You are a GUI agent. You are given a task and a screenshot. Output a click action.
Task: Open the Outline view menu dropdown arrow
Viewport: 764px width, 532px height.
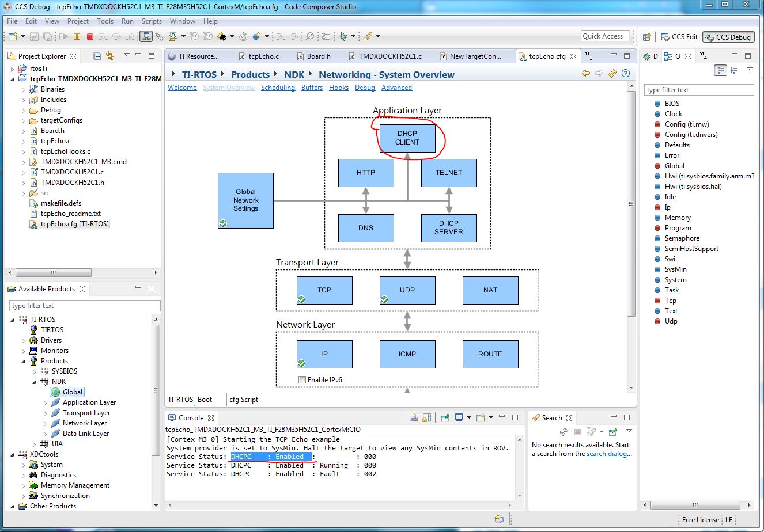tap(750, 70)
